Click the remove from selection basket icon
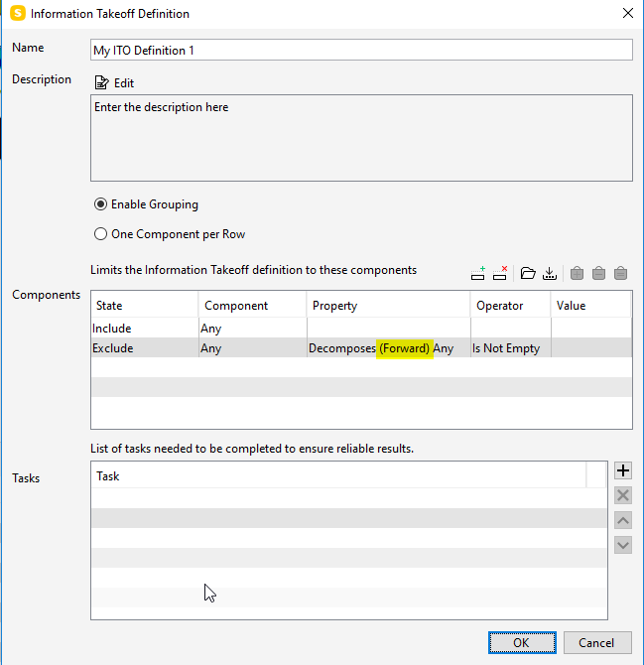The image size is (644, 665). [598, 274]
